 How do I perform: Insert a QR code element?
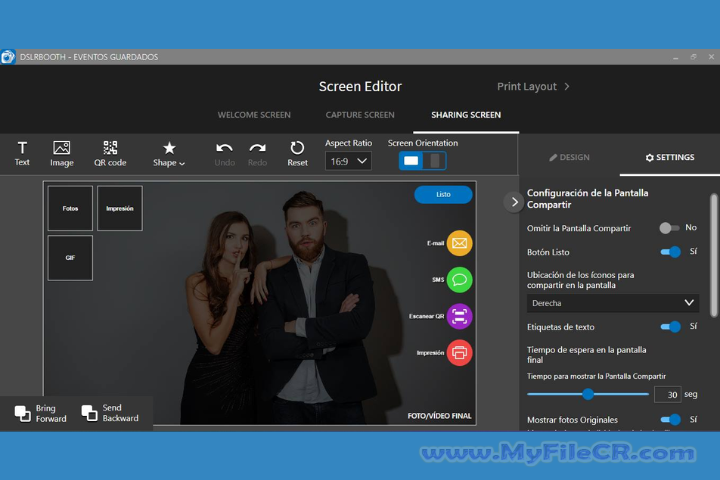[110, 153]
